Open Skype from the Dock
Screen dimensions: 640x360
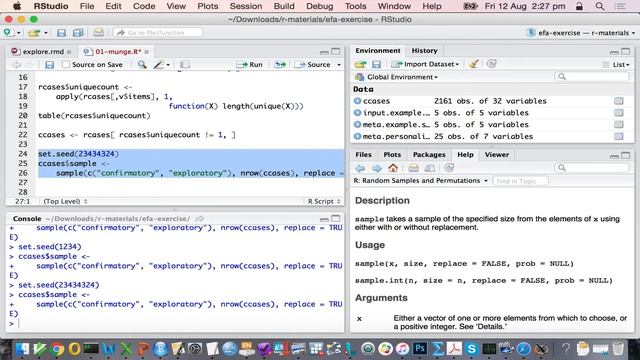471,349
